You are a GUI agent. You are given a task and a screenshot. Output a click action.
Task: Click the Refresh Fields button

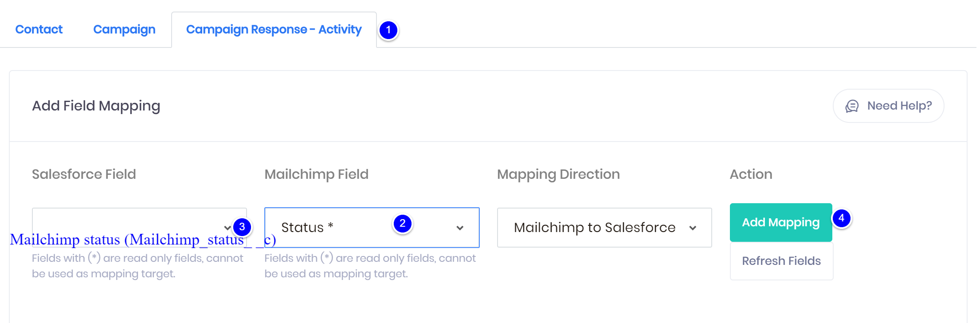tap(781, 261)
